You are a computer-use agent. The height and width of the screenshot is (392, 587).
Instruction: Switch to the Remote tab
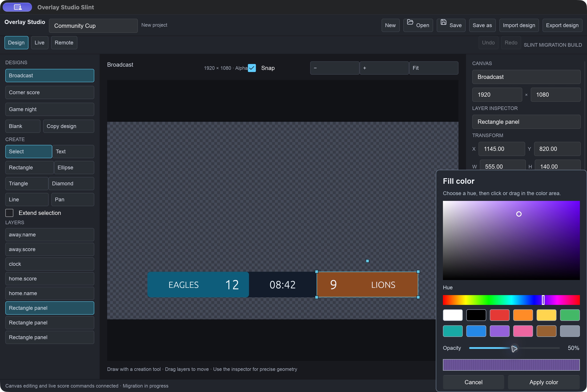64,42
